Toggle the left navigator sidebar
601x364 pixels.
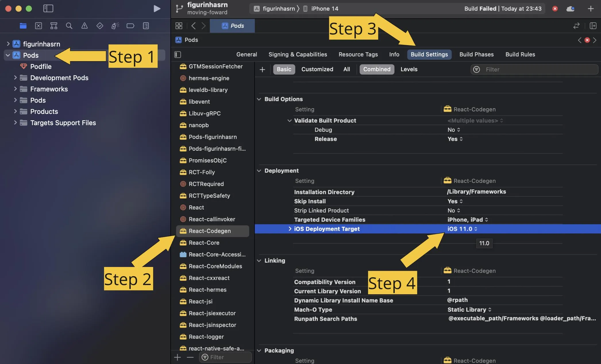(48, 9)
